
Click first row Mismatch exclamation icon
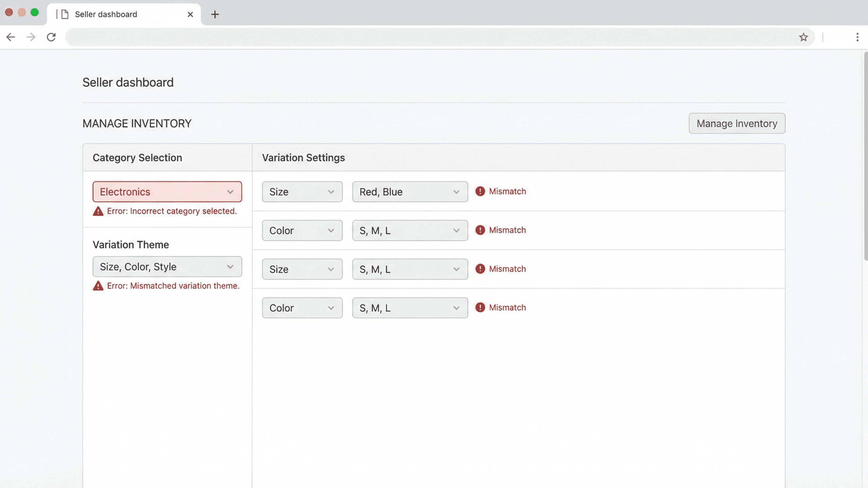coord(480,191)
